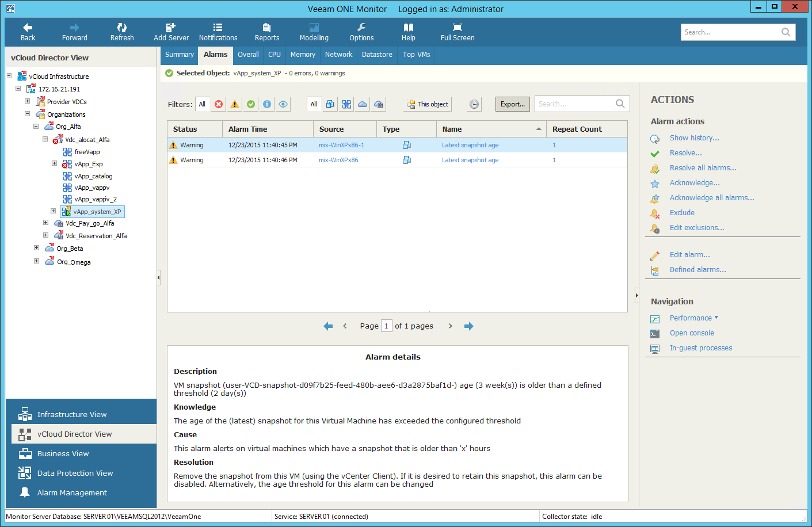Open the Defined alarms... link

(697, 270)
